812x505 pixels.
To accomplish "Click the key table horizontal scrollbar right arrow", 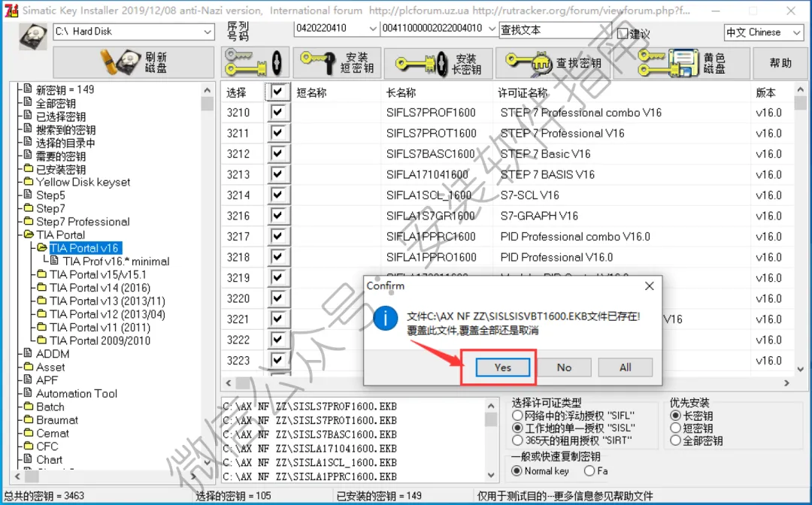I will click(786, 383).
